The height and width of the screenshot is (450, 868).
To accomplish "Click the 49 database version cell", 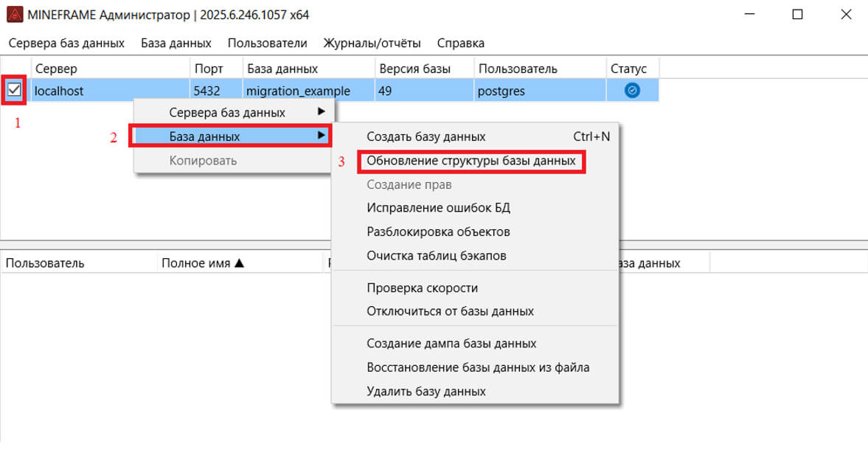I will click(425, 90).
